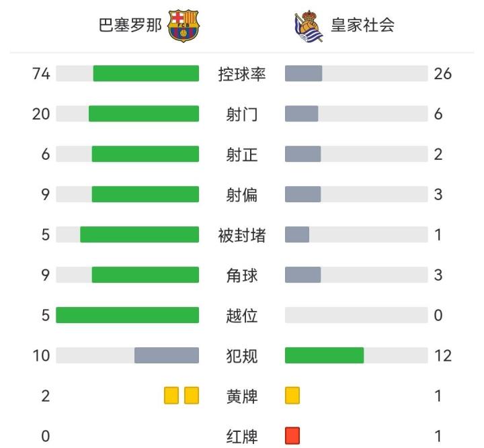Image resolution: width=484 pixels, height=448 pixels.
Task: Click Real Sociedad's red card icon
Action: 292,436
